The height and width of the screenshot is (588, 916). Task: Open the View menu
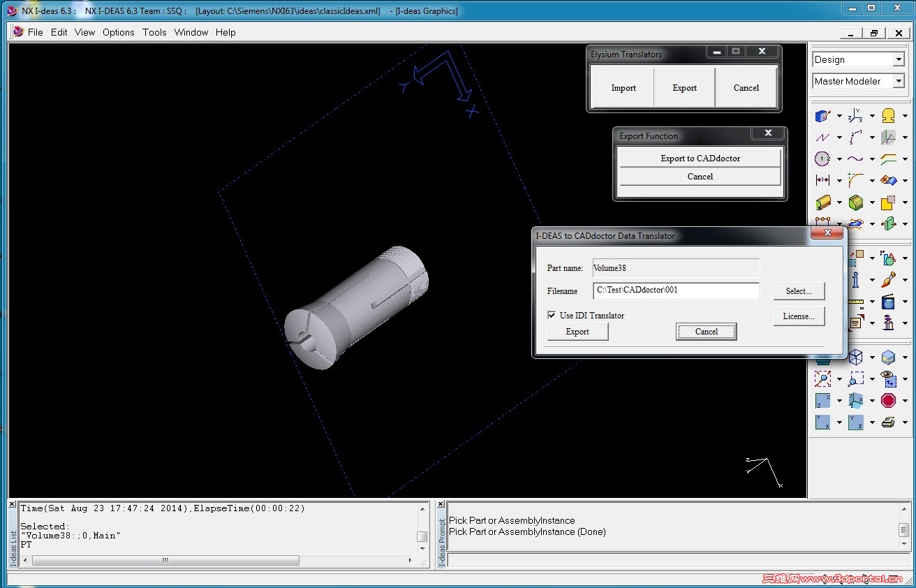[85, 32]
